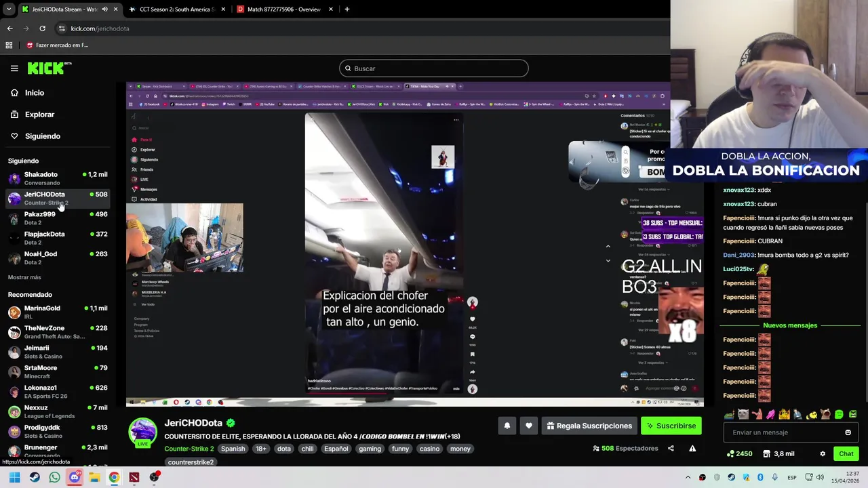Select the chill tag
Viewport: 868px width, 488px height.
307,449
